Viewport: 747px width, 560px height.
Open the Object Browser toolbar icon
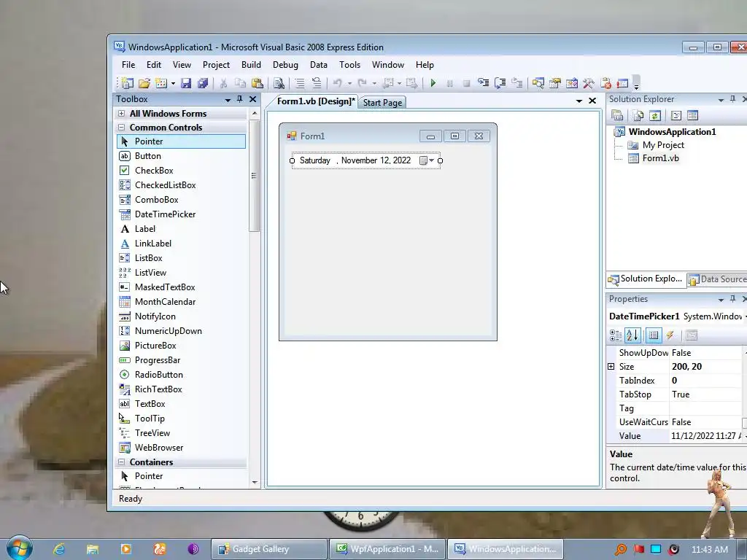click(572, 83)
